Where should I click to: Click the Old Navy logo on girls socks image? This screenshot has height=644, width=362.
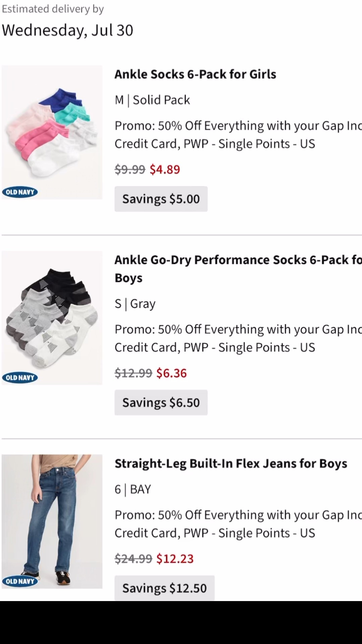tap(20, 192)
